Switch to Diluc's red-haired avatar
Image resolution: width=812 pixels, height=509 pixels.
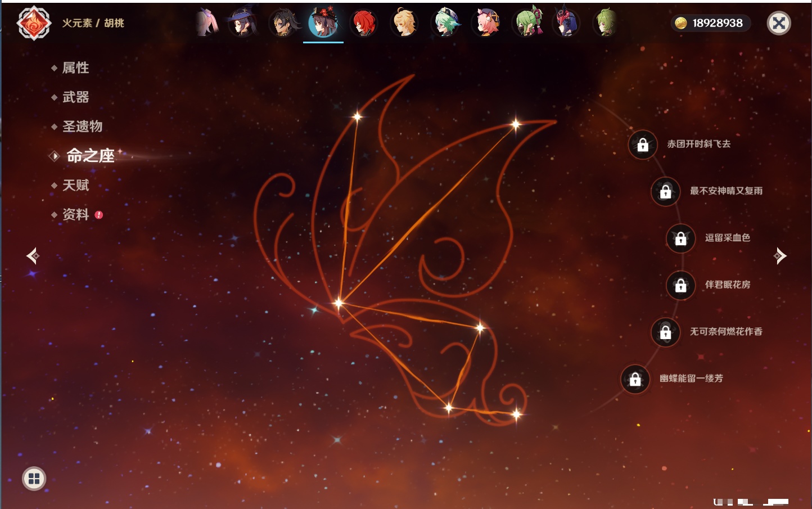364,22
